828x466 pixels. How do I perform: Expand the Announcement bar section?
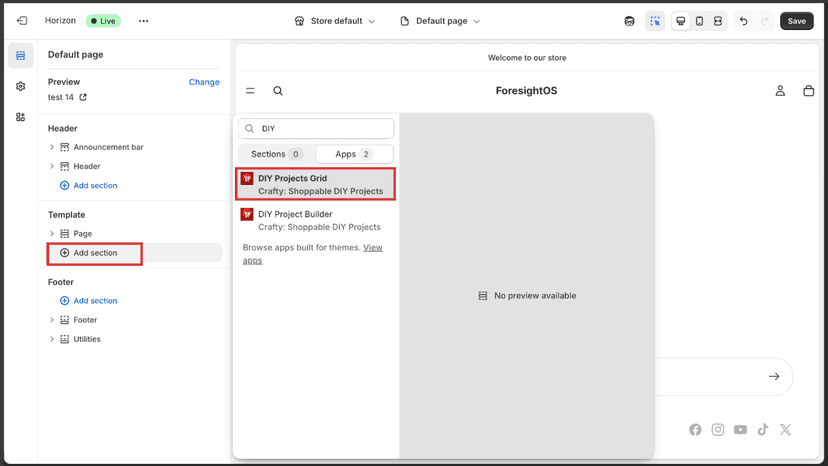[52, 147]
